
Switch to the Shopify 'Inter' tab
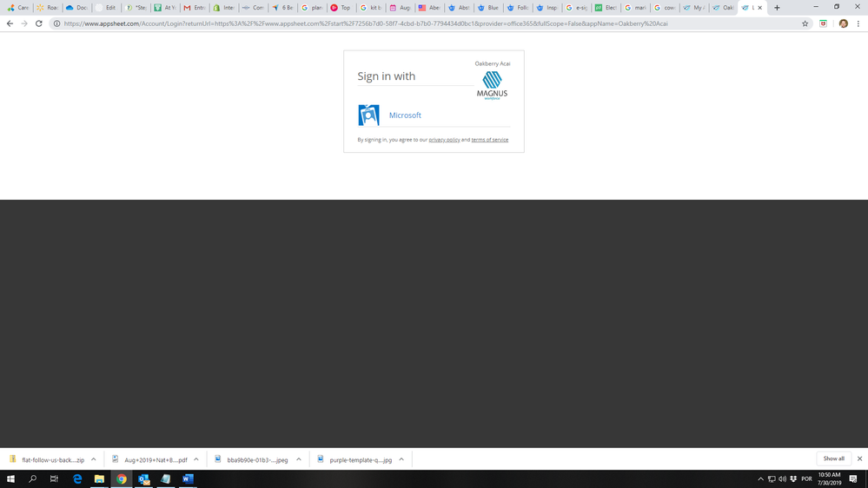[223, 8]
